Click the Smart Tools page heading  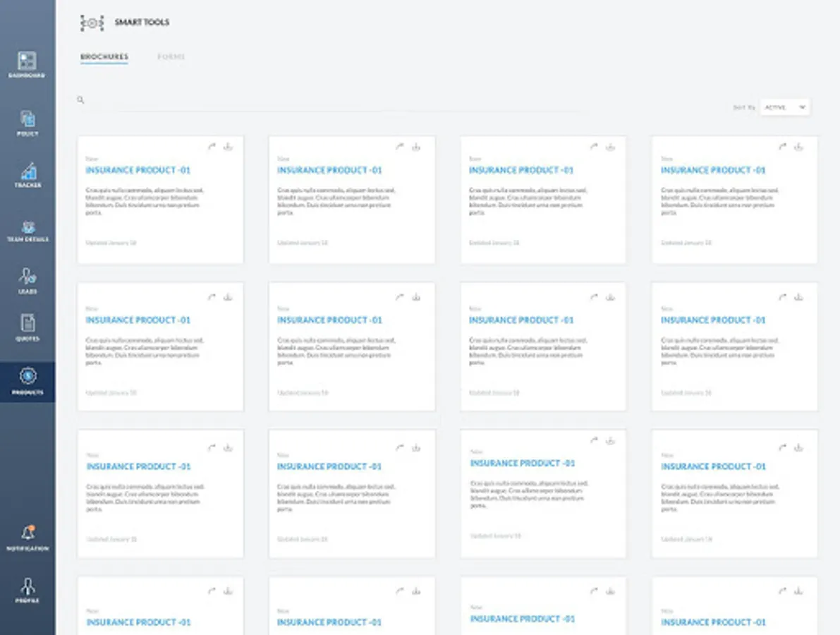click(142, 22)
